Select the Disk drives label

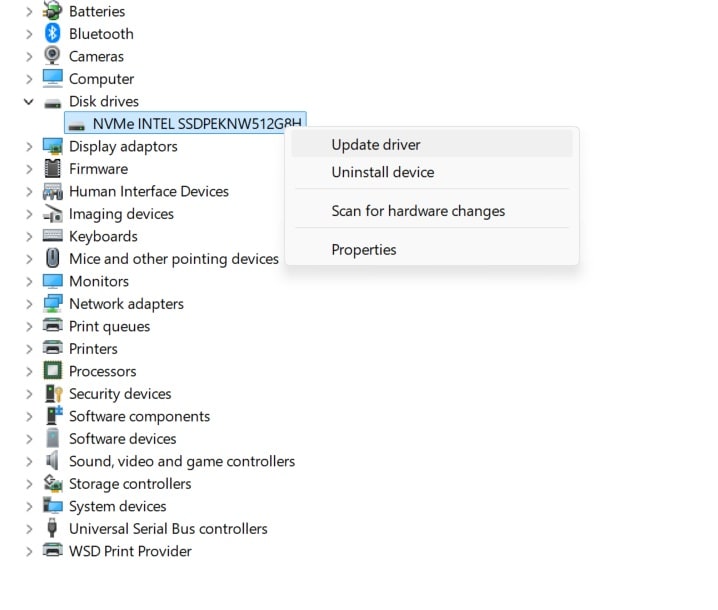click(x=103, y=101)
